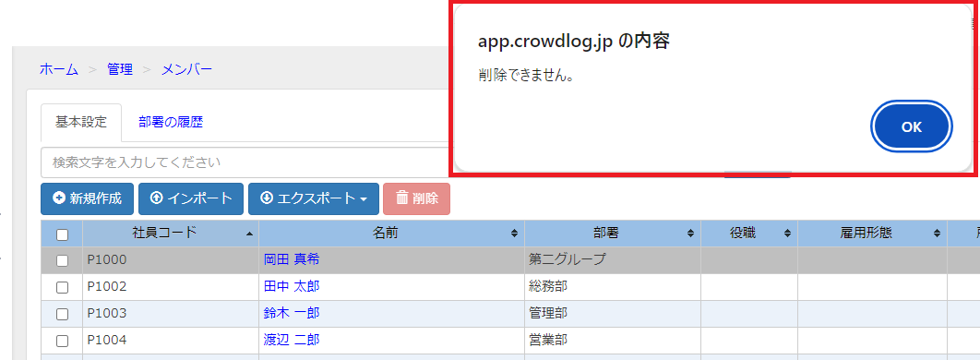980x360 pixels.
Task: Check the row P1002 checkbox
Action: 62,287
